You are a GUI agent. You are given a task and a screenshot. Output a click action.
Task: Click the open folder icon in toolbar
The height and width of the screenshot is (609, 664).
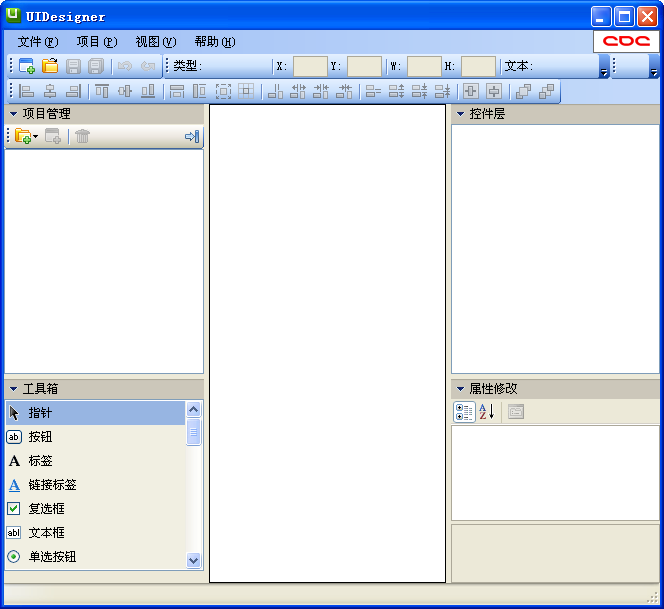(x=50, y=66)
